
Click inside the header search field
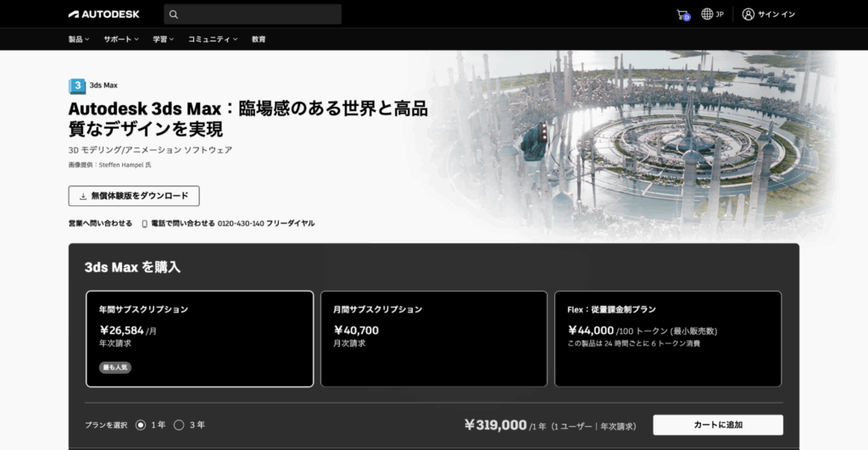coord(259,14)
